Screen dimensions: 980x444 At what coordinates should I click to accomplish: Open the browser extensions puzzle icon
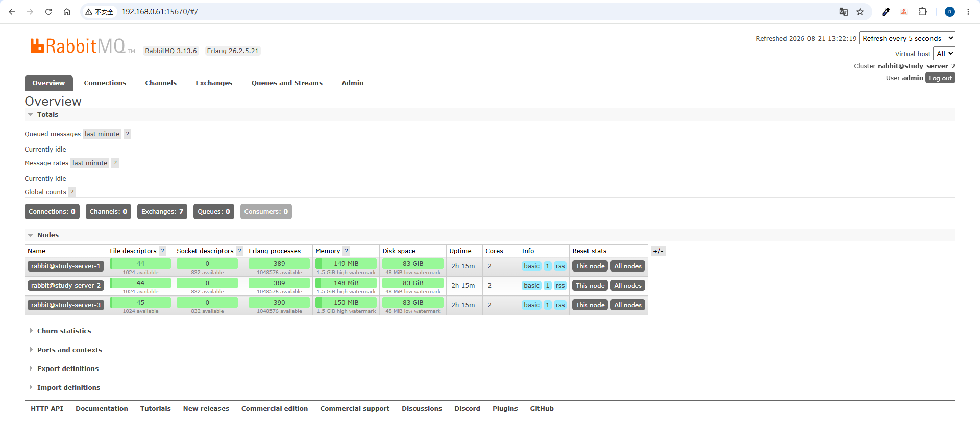(x=922, y=12)
